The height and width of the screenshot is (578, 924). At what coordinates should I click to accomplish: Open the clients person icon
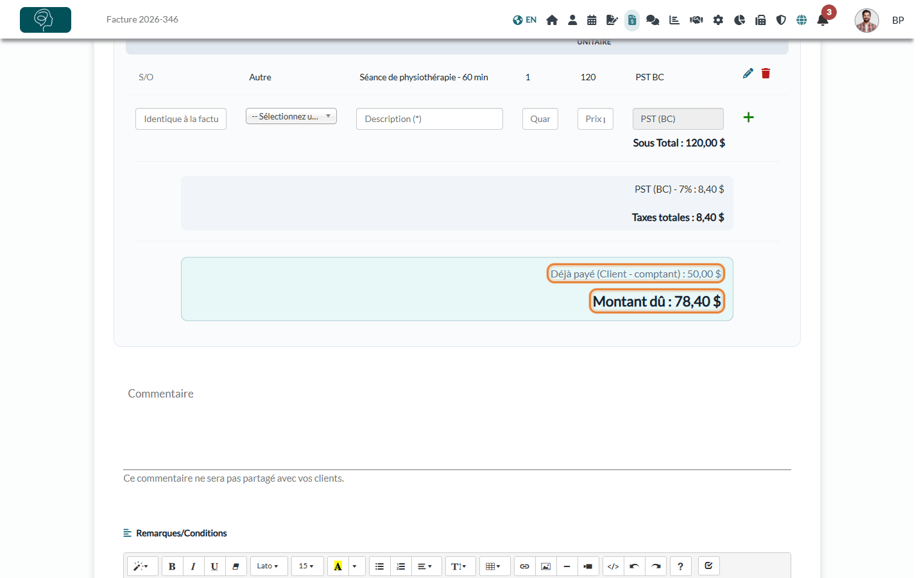572,20
